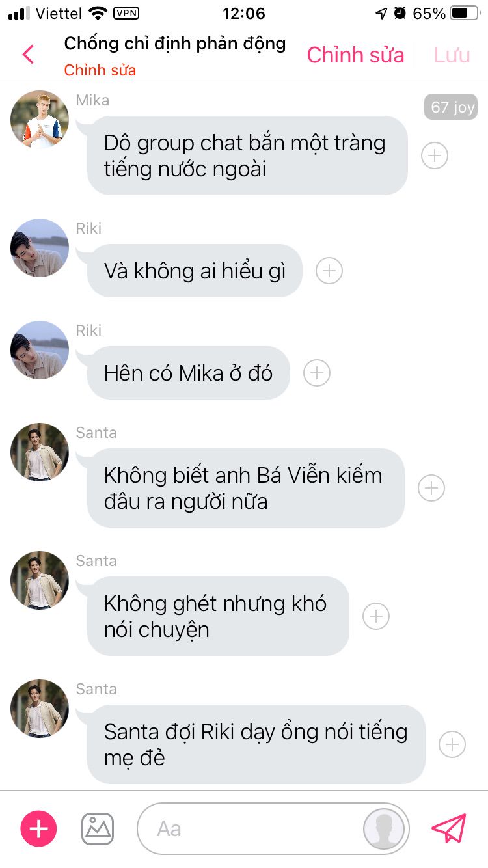This screenshot has height=868, width=488.
Task: Tap the pink back arrow
Action: (x=28, y=55)
